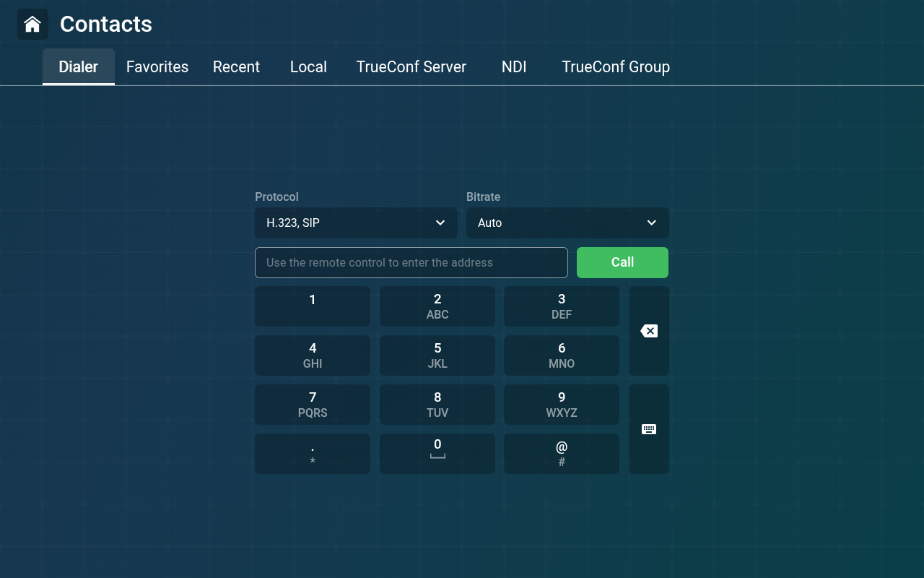Screen dimensions: 924x578
Task: Click the backspace delete icon
Action: [649, 331]
